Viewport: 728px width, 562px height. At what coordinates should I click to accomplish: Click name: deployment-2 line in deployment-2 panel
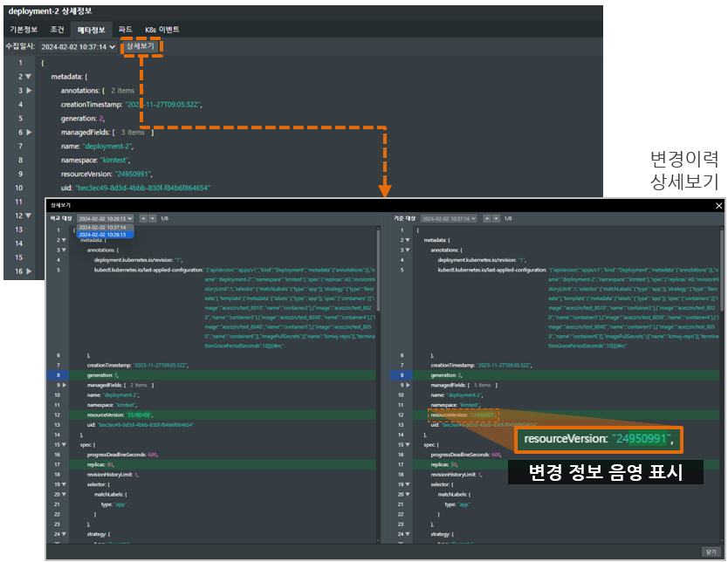click(98, 147)
